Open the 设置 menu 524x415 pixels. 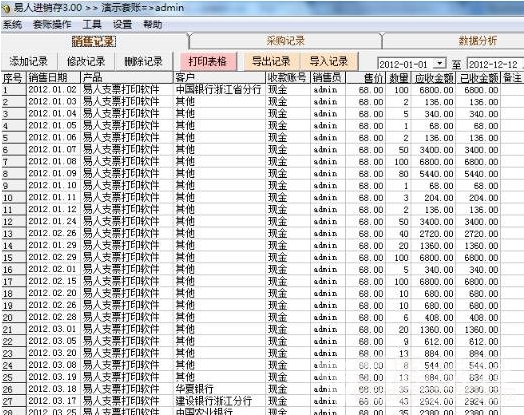pos(122,25)
